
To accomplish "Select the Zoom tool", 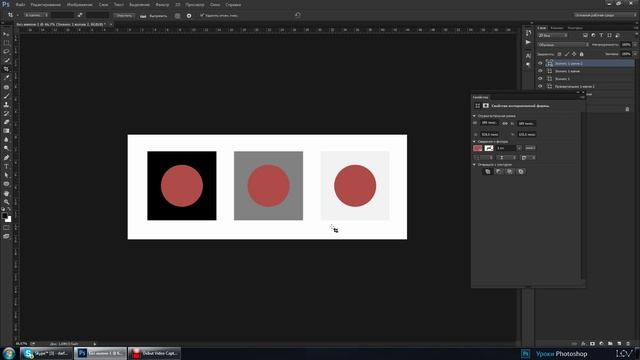I will point(6,202).
